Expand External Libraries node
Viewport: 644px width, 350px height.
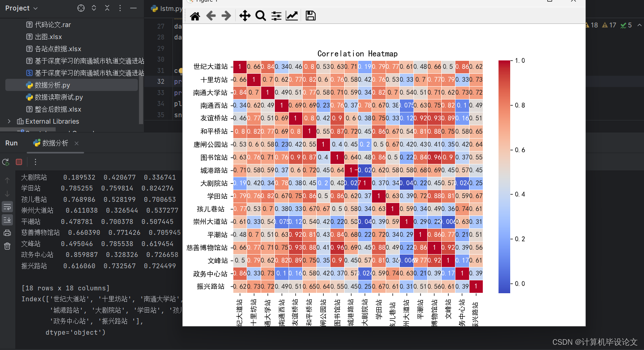click(x=9, y=121)
